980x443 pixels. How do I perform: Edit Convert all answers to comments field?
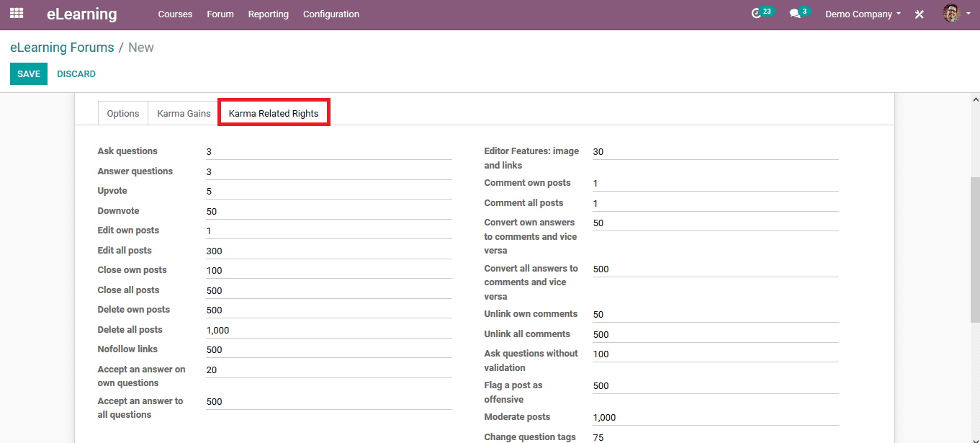coord(716,269)
